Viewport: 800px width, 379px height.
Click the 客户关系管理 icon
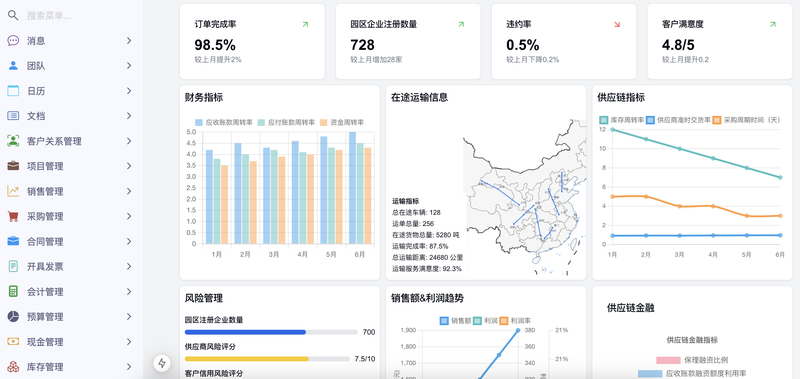click(13, 141)
